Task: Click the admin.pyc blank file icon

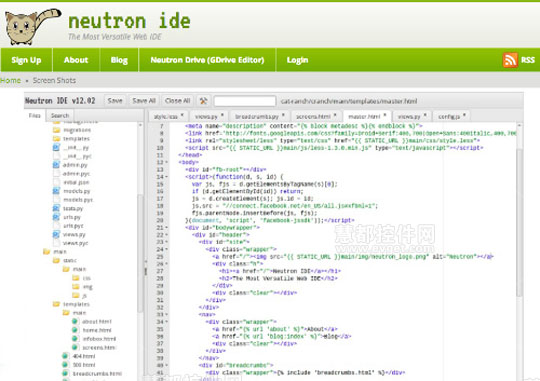Action: click(56, 173)
